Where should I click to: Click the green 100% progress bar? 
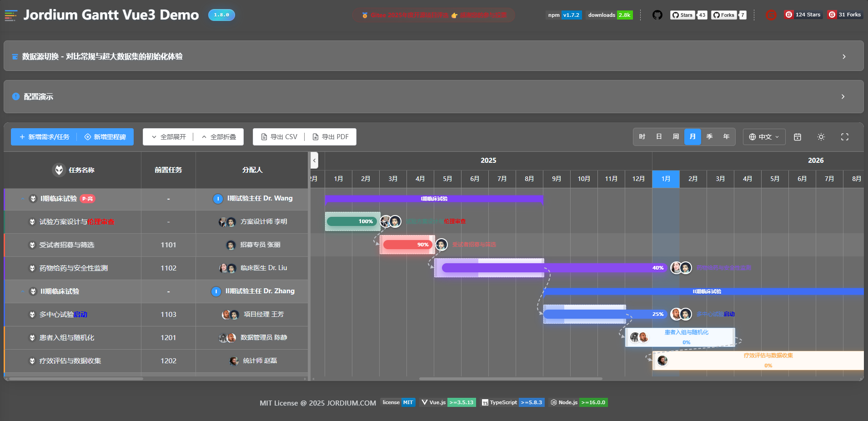click(352, 221)
